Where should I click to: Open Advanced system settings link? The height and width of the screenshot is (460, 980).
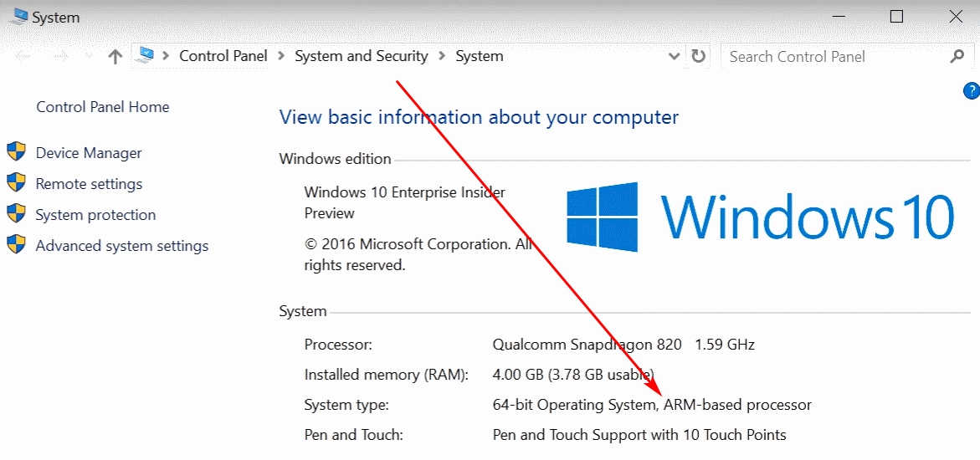(122, 246)
